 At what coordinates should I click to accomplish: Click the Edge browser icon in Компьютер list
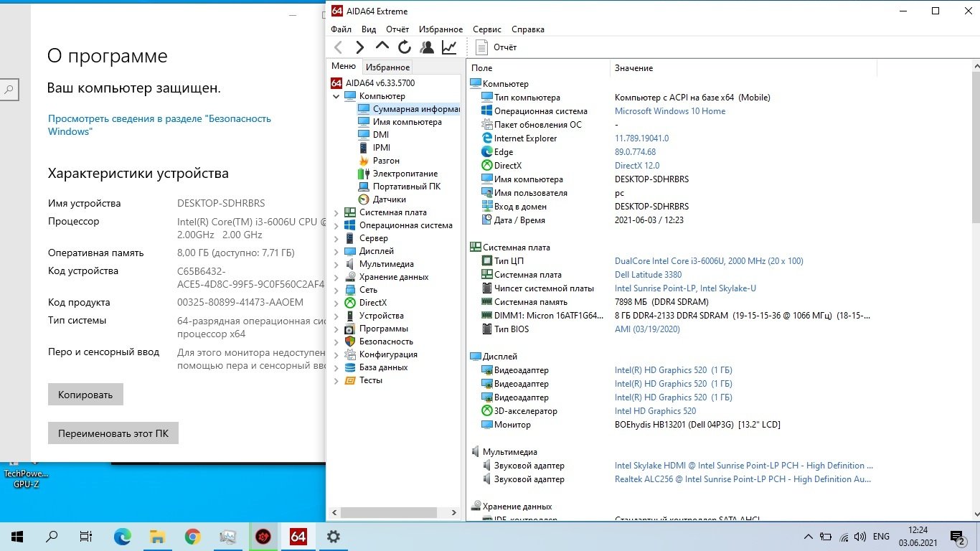click(x=487, y=152)
